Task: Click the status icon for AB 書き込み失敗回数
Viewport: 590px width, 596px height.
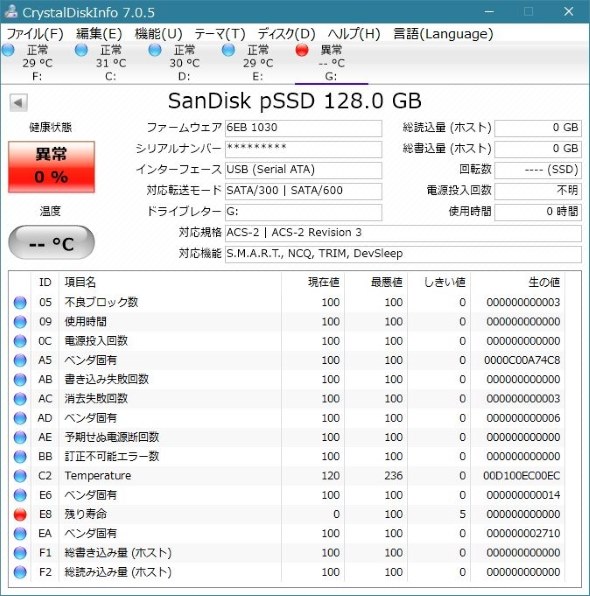Action: [20, 380]
